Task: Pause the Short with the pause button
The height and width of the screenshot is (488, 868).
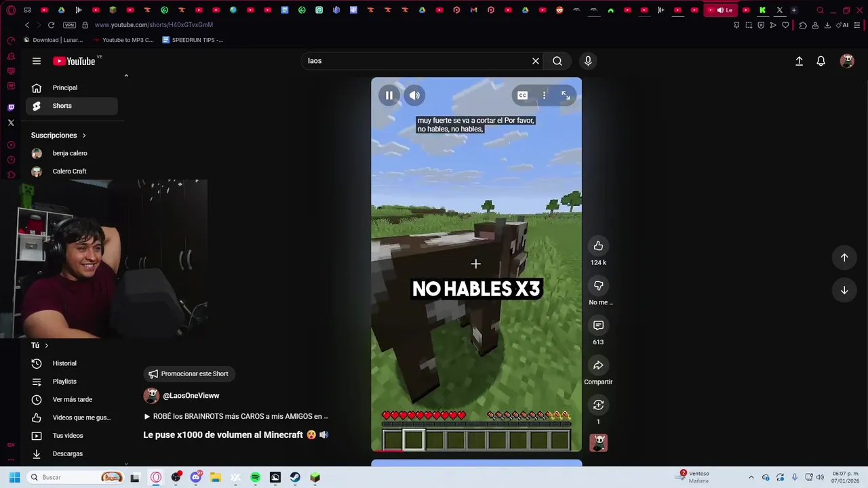Action: click(389, 96)
